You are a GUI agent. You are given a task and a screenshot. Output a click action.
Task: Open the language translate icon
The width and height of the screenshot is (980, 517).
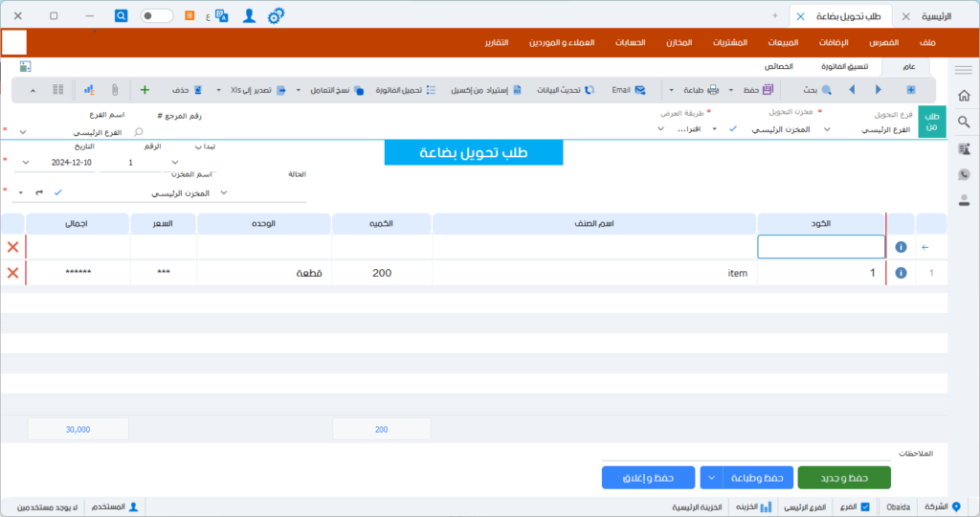coord(222,16)
